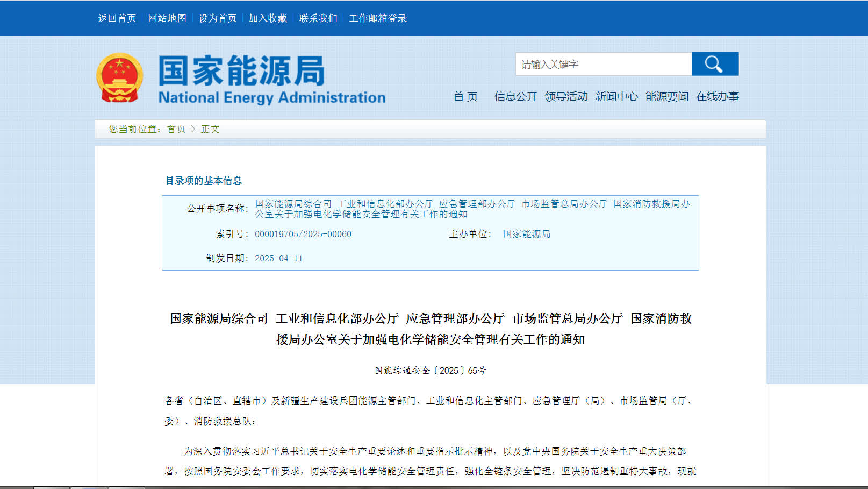Click 正文 in the breadcrumb
The image size is (868, 489).
pos(210,129)
